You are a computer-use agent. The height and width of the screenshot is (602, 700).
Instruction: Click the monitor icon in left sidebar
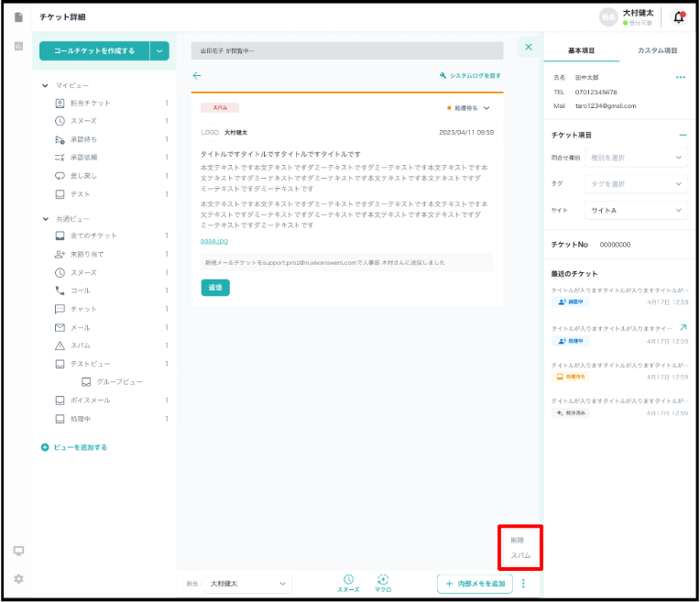tap(18, 551)
